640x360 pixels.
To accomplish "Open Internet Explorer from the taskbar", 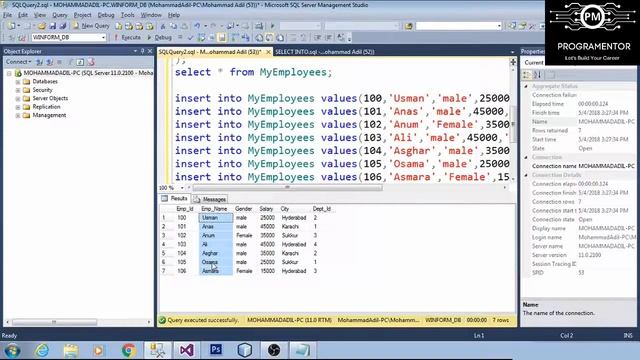I will pos(42,351).
